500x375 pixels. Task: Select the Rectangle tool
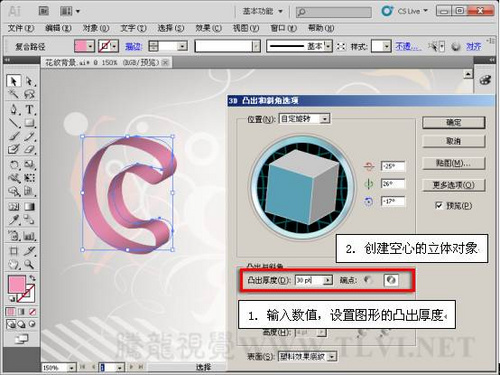[x=29, y=123]
